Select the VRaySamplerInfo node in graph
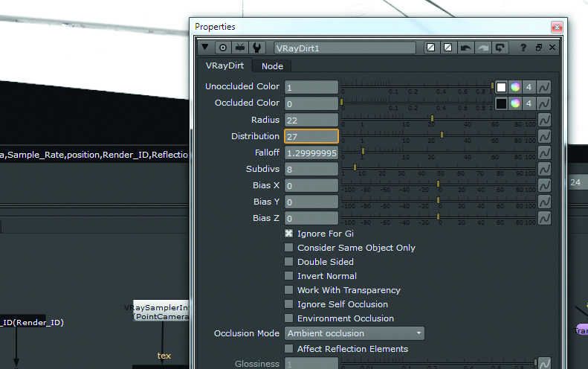Image resolution: width=588 pixels, height=369 pixels. point(161,311)
